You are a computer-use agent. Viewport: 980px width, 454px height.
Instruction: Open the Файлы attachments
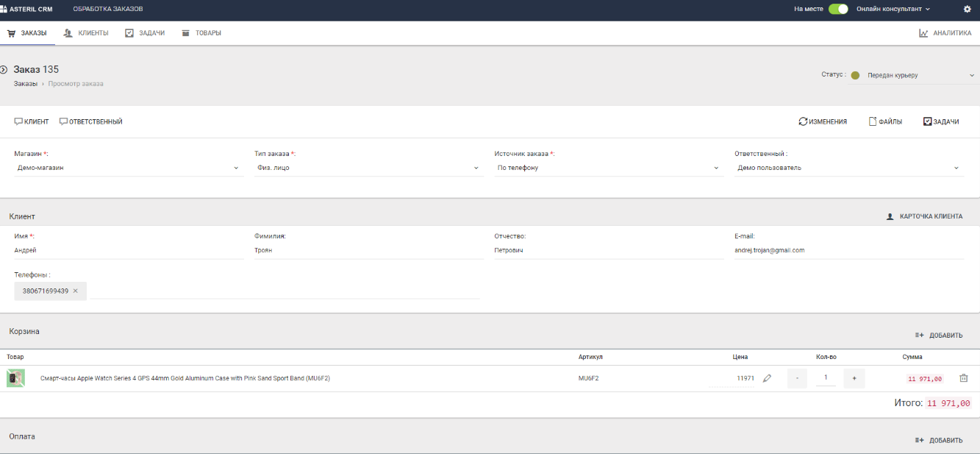click(x=885, y=121)
